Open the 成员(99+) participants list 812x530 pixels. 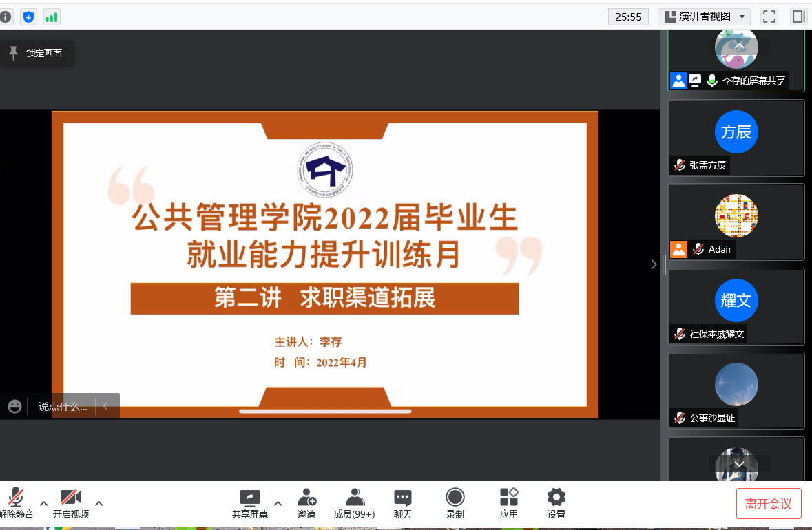[354, 503]
